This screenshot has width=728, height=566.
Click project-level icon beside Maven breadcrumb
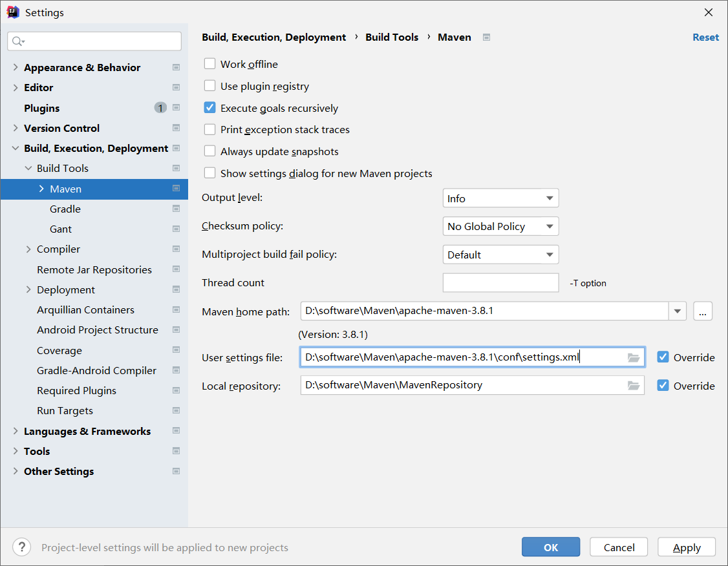click(x=486, y=37)
